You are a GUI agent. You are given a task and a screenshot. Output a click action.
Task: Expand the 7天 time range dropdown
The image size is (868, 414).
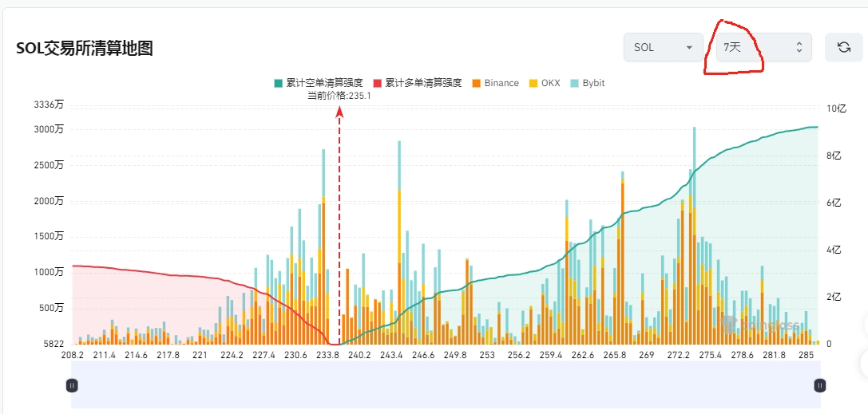point(763,47)
